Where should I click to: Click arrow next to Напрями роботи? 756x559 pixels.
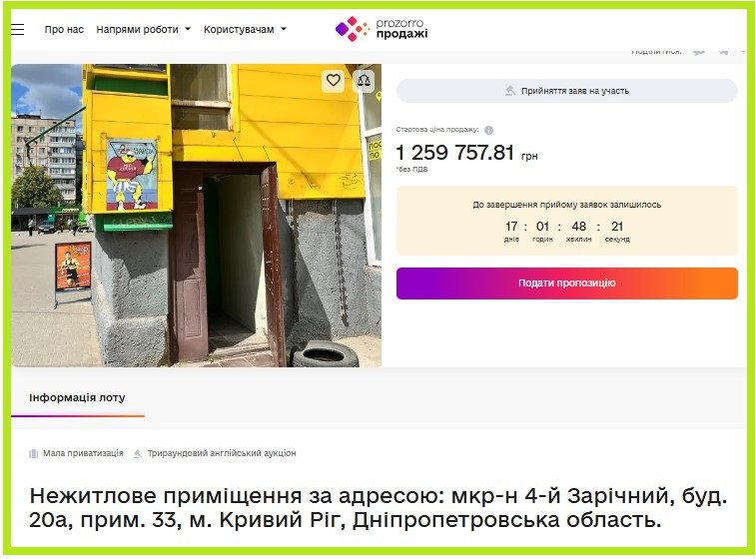tap(188, 29)
